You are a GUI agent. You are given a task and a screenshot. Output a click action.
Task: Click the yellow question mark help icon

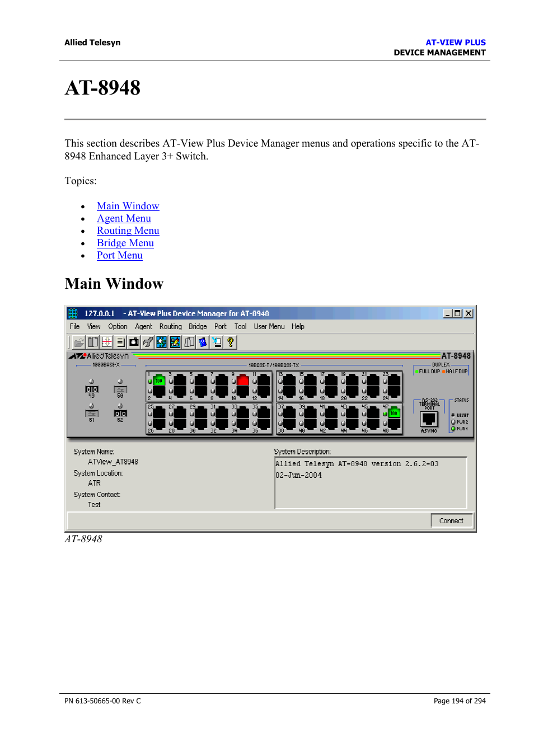[x=230, y=342]
